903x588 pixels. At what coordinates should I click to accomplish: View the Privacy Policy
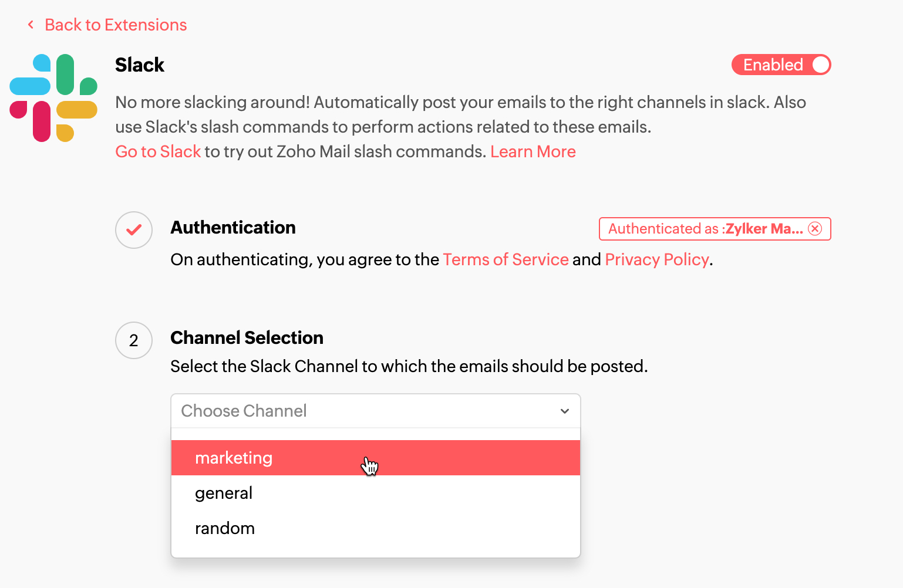click(656, 259)
